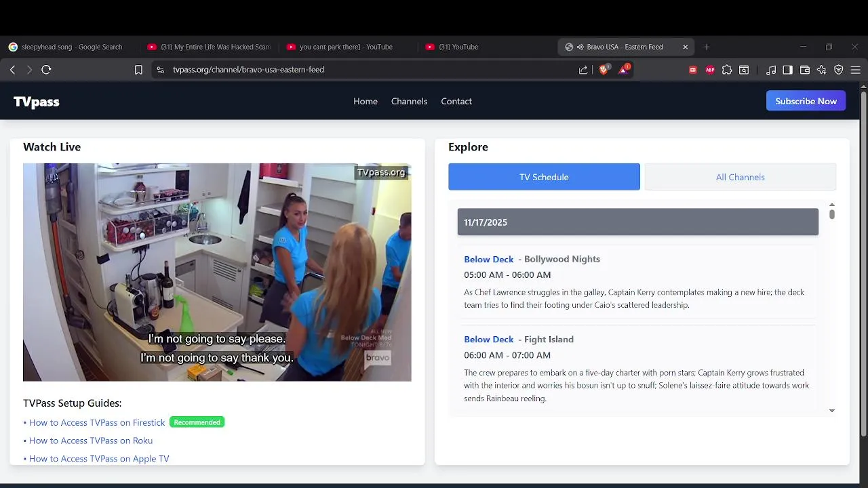
Task: Switch to the My Entire Life Was Hacked tab
Action: pyautogui.click(x=209, y=47)
